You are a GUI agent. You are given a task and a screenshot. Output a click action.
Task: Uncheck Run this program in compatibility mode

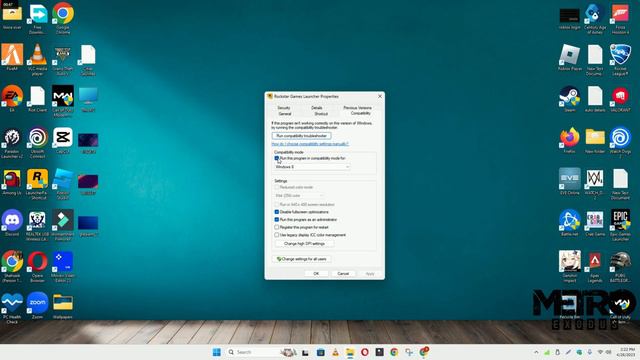tap(277, 158)
